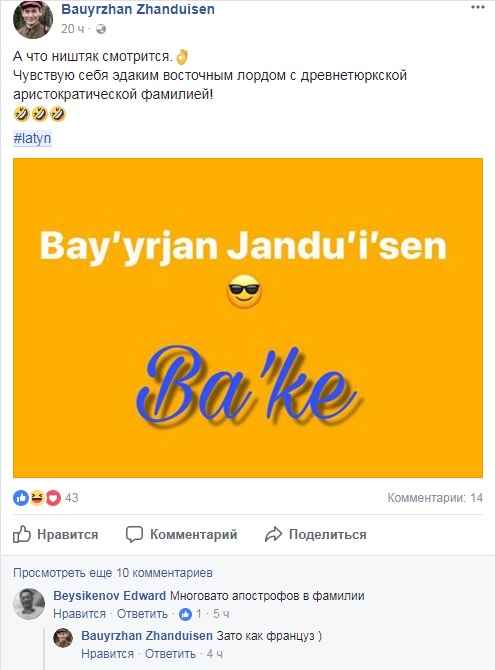Open Beysikenov Edward's profile link
The width and height of the screenshot is (495, 670).
click(x=109, y=596)
